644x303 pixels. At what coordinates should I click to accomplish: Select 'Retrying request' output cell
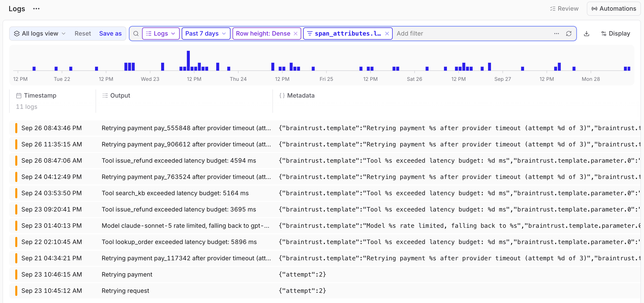pyautogui.click(x=125, y=291)
